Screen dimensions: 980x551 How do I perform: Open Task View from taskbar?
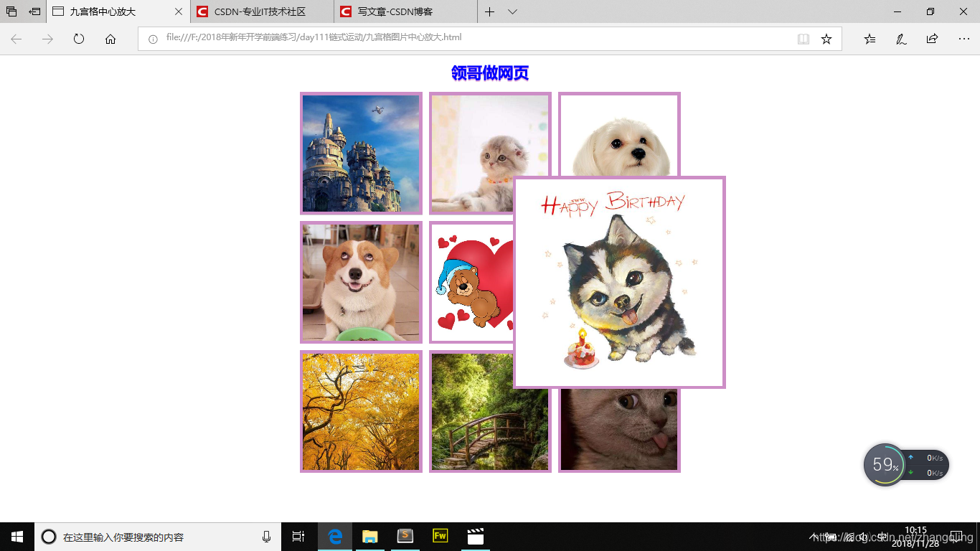pos(298,537)
